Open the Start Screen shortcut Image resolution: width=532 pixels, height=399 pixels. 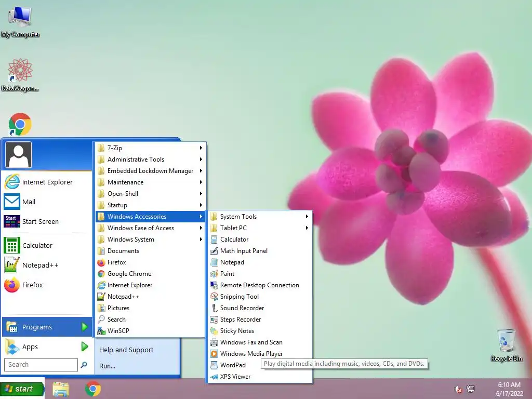[47, 221]
